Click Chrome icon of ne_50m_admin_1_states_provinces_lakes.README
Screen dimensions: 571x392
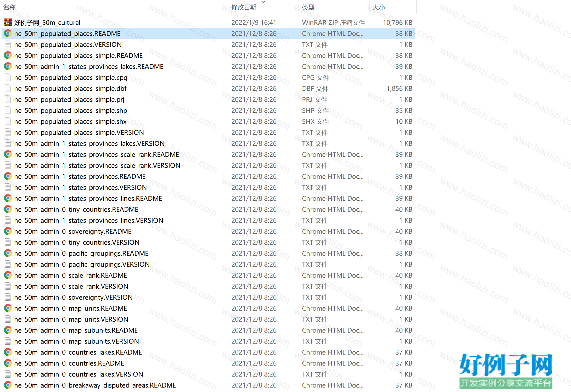point(8,66)
